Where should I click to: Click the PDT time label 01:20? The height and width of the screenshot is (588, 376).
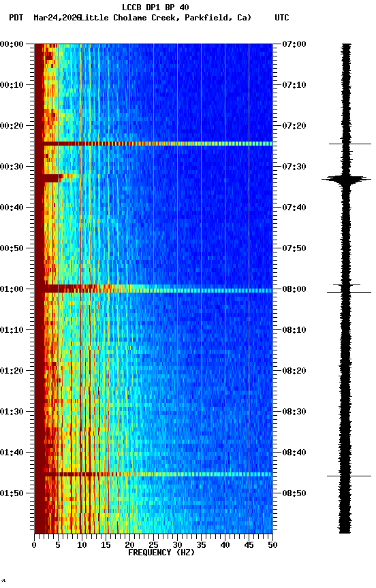(x=12, y=371)
